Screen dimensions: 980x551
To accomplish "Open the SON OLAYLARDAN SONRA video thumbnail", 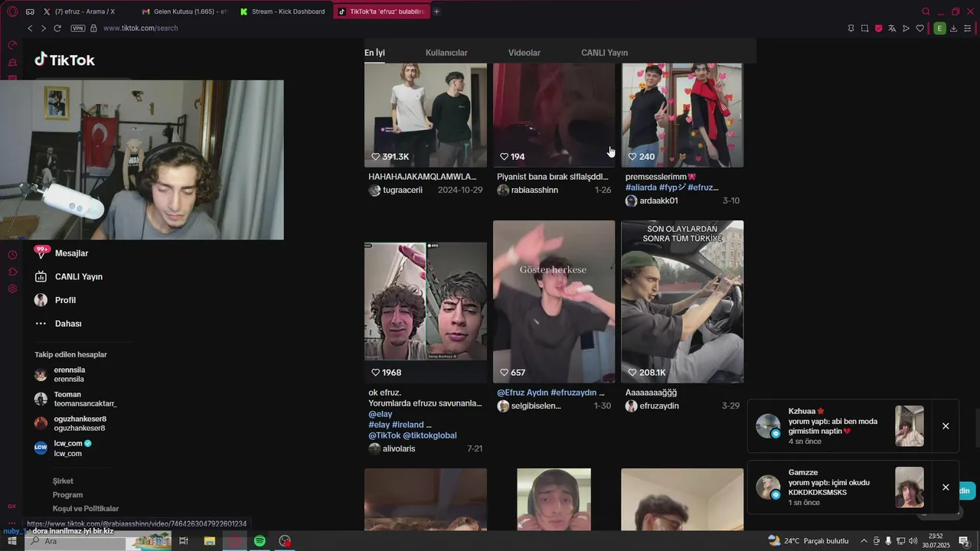I will [682, 302].
